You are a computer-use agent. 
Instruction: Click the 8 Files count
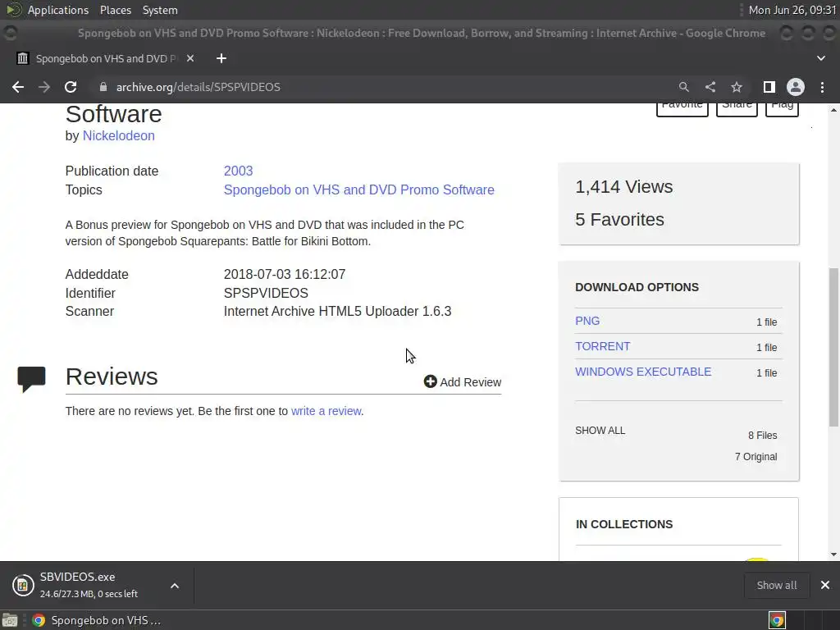tap(762, 435)
